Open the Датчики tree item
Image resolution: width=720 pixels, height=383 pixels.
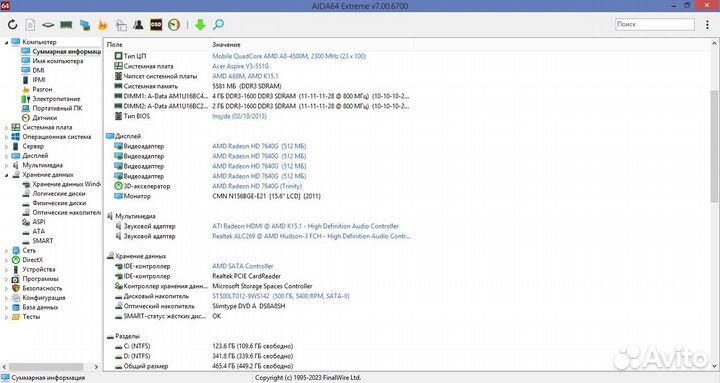pyautogui.click(x=45, y=118)
